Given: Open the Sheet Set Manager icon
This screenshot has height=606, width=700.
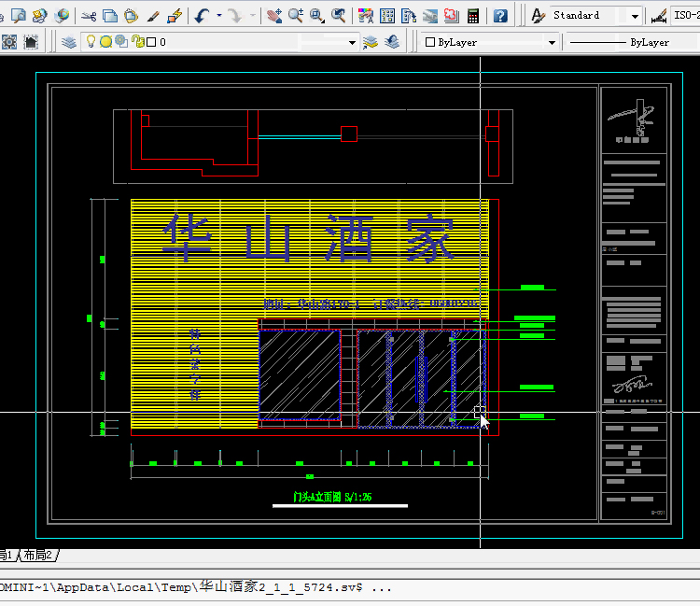Looking at the screenshot, I should pyautogui.click(x=430, y=16).
